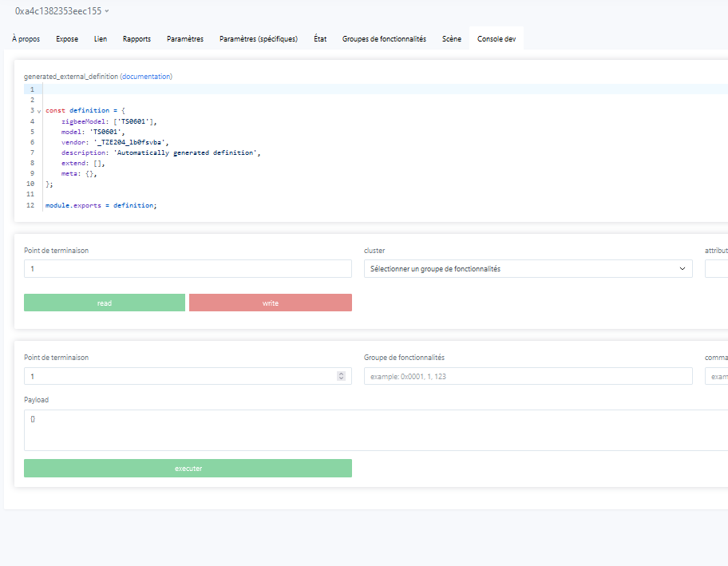Screen dimensions: 728x566
Task: Open the Expose tab
Action: tap(67, 39)
